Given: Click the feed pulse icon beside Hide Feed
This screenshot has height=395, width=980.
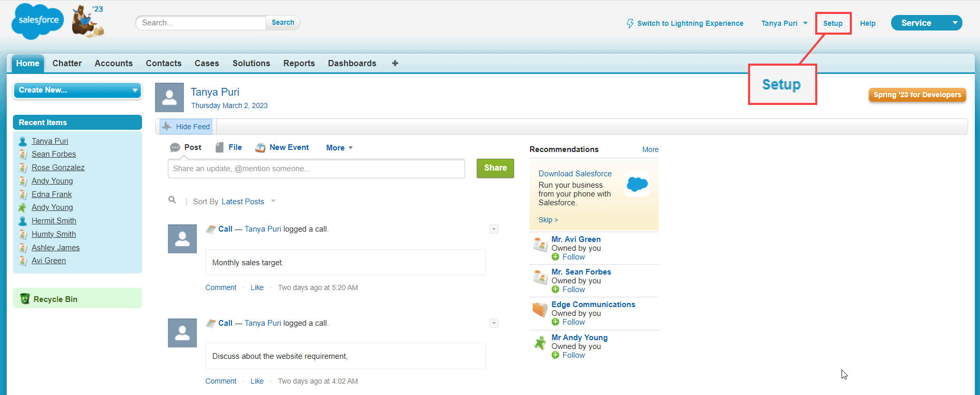Looking at the screenshot, I should [166, 127].
